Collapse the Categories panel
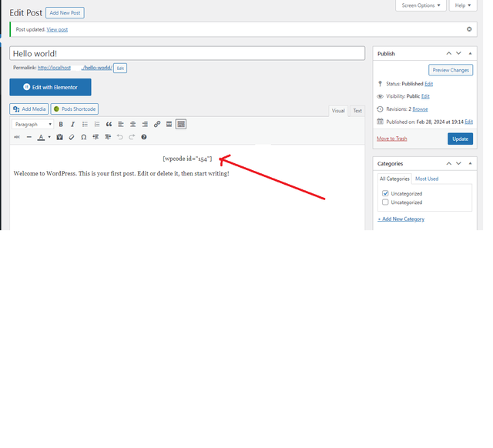 pyautogui.click(x=471, y=163)
